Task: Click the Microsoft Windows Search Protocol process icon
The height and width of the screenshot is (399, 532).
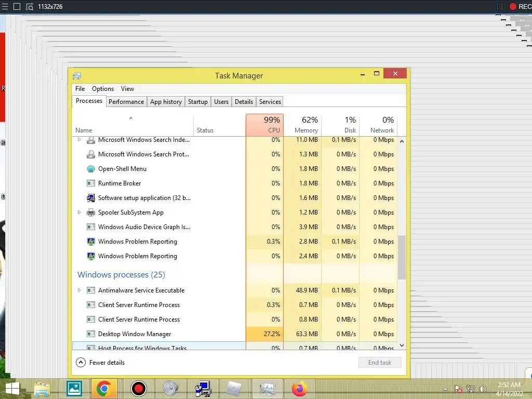Action: (90, 154)
